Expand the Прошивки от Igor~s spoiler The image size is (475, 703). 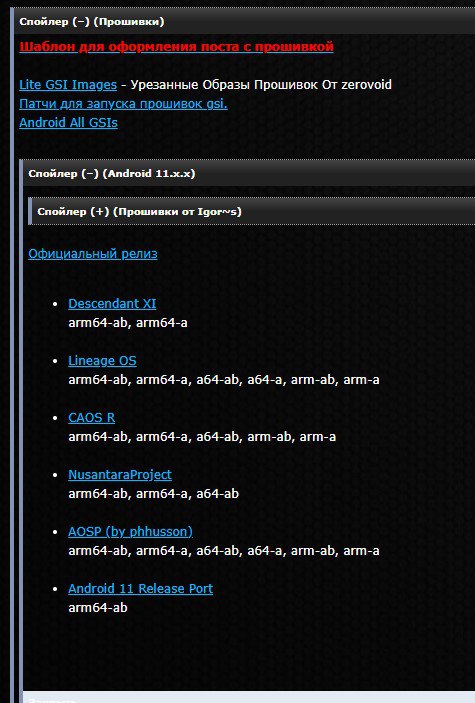click(x=253, y=211)
